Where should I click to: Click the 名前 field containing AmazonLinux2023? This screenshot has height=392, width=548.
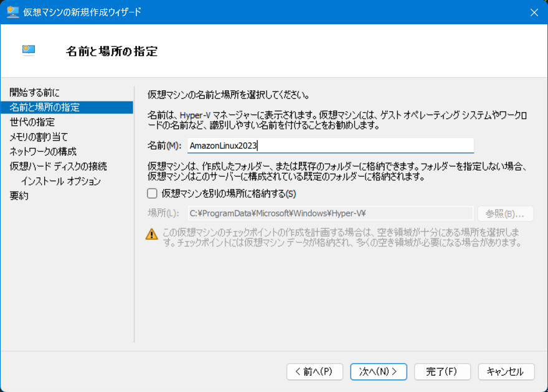(x=330, y=146)
